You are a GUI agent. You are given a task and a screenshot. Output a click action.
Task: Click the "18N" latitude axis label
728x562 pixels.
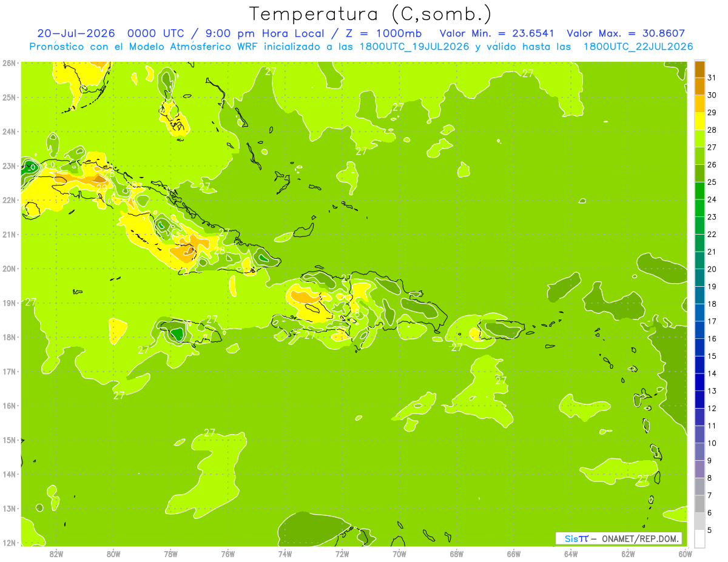point(9,337)
